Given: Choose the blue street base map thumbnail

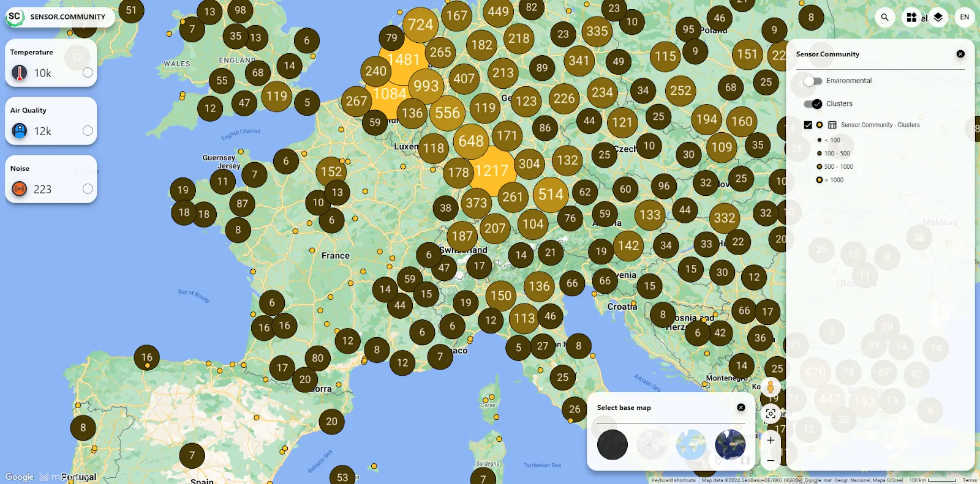Looking at the screenshot, I should (x=691, y=444).
